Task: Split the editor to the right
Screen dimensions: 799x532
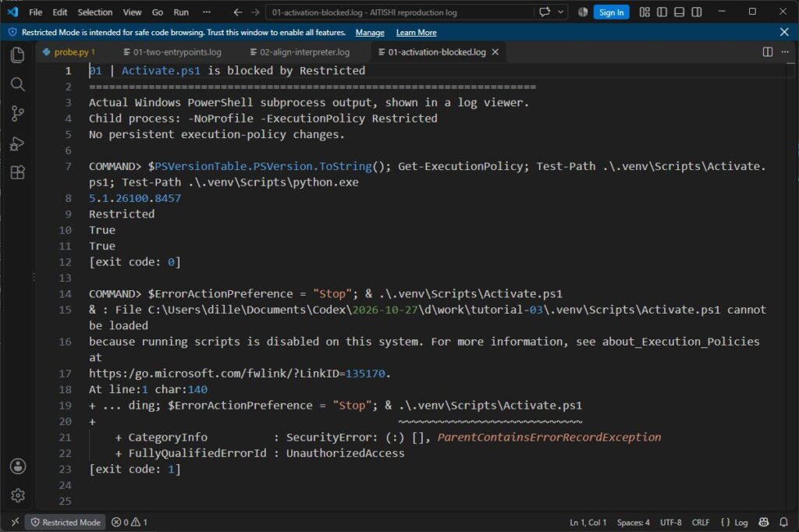Action: 768,52
